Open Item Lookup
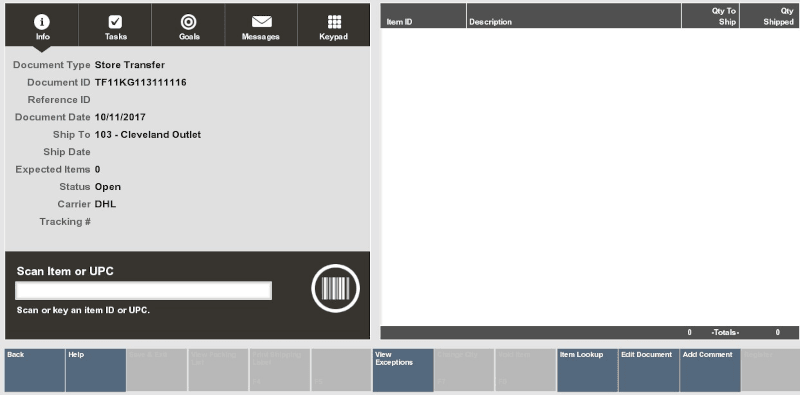The width and height of the screenshot is (800, 395). 587,371
